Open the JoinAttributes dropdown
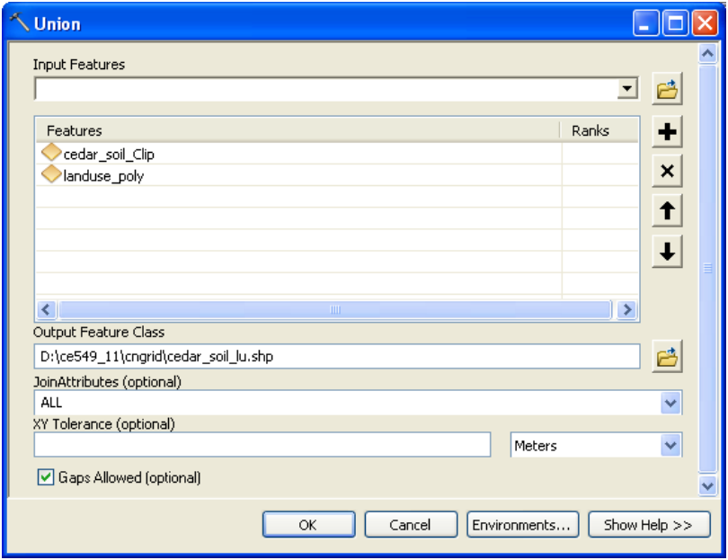The image size is (728, 560). (x=670, y=403)
